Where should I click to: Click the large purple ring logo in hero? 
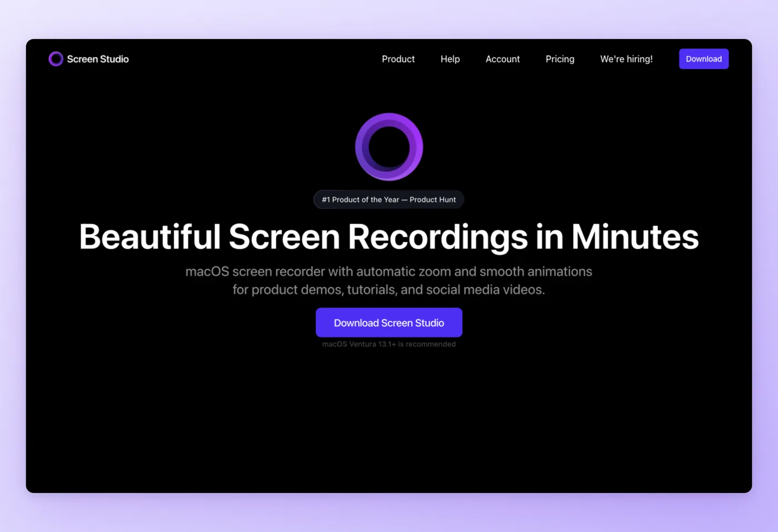389,147
